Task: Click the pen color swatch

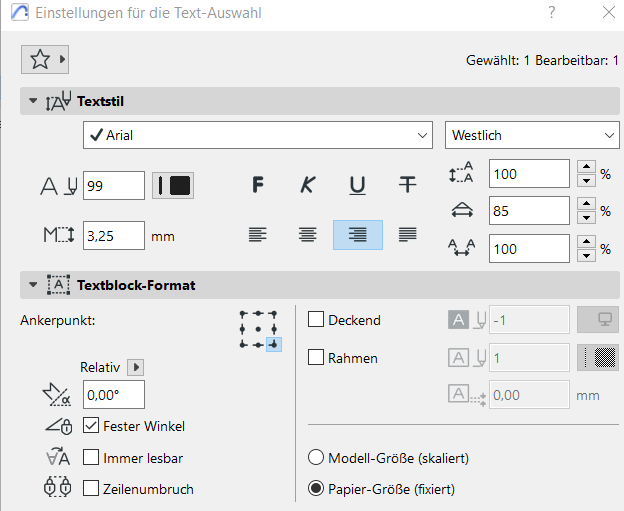Action: tap(173, 185)
